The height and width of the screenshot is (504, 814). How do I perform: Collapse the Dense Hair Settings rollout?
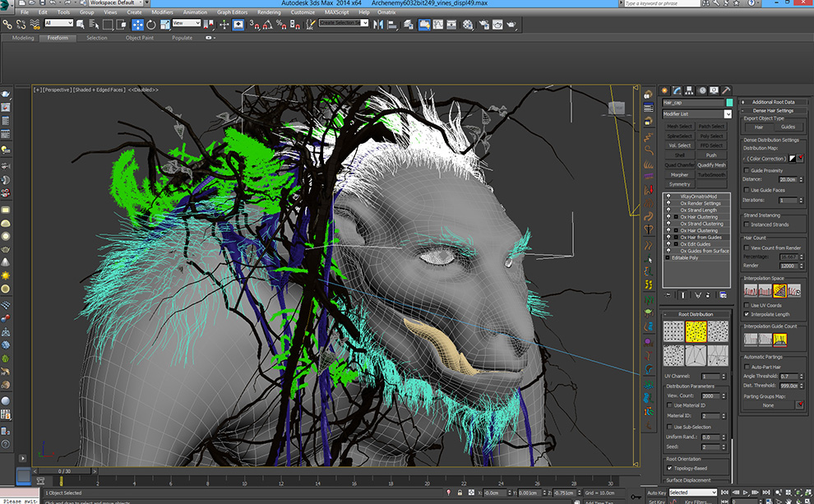point(773,110)
